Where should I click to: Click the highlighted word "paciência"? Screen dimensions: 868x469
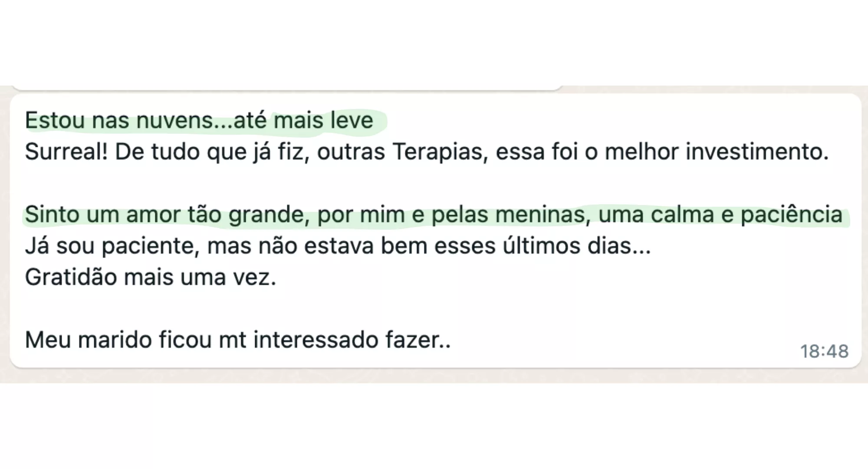point(791,215)
